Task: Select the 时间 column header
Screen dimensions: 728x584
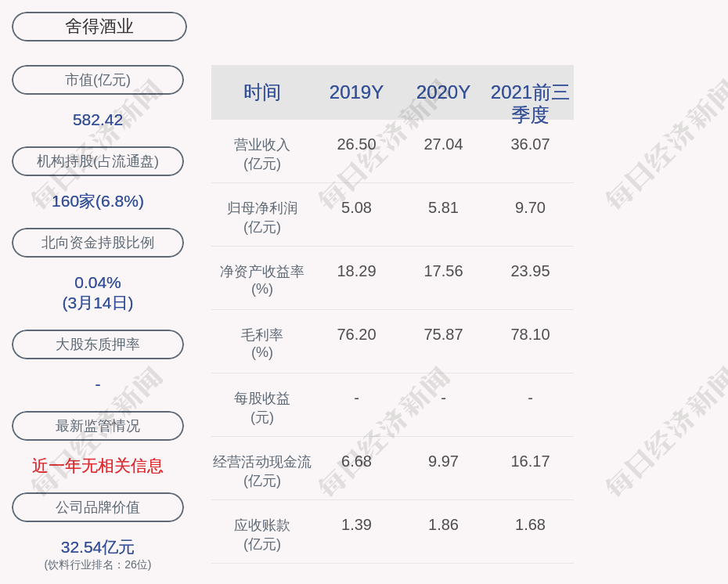Action: pos(262,92)
